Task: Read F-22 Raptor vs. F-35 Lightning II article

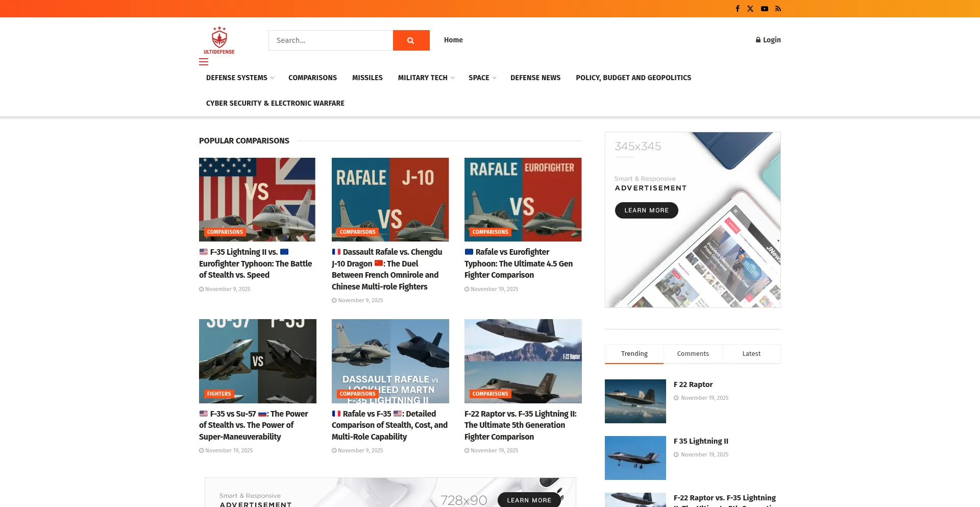Action: 521,425
